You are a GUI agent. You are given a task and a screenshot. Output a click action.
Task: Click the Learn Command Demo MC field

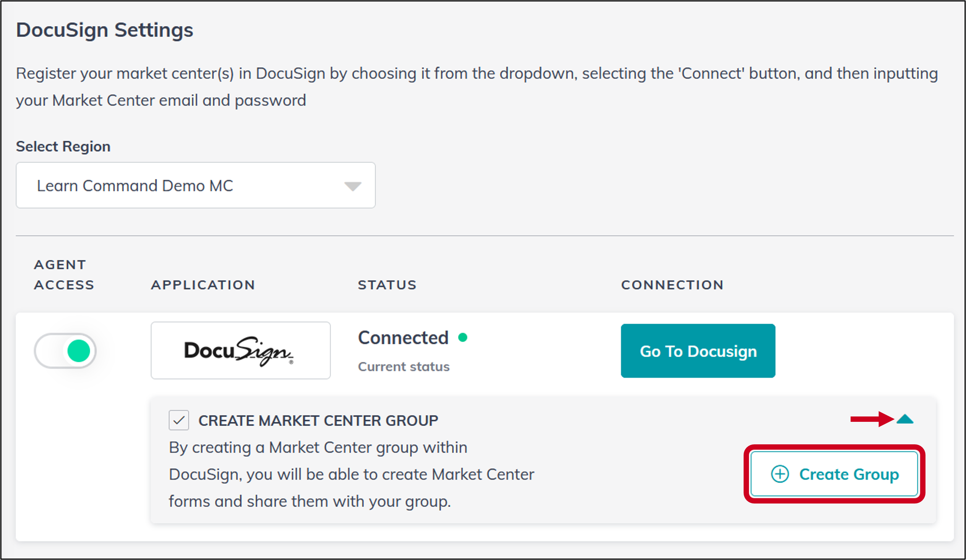(135, 186)
